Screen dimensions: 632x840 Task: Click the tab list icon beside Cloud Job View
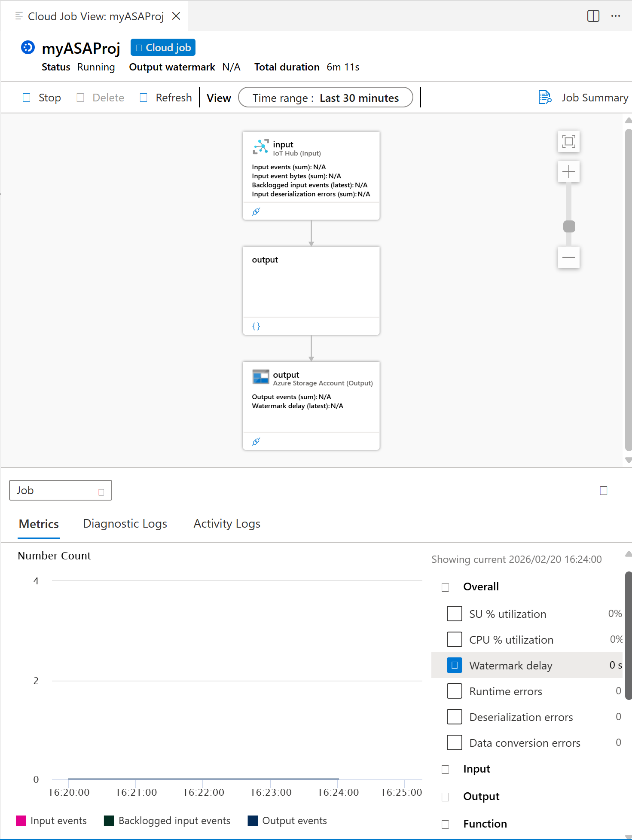[x=19, y=16]
